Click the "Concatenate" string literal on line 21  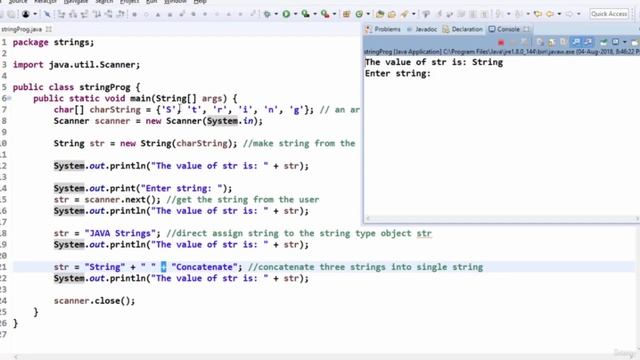point(204,267)
